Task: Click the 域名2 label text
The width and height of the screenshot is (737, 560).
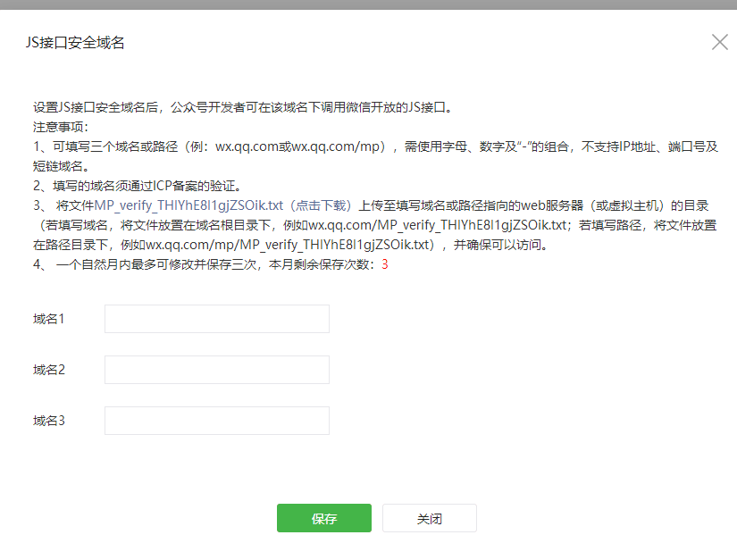Action: click(49, 370)
